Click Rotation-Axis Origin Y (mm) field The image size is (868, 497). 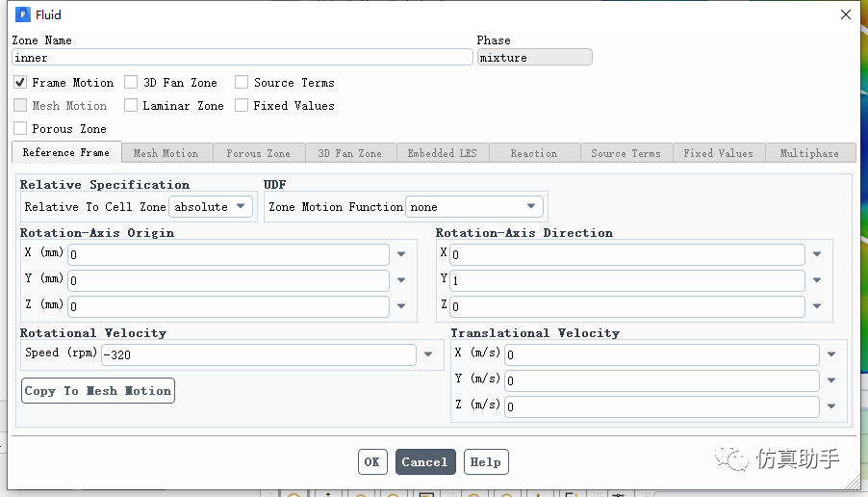229,280
